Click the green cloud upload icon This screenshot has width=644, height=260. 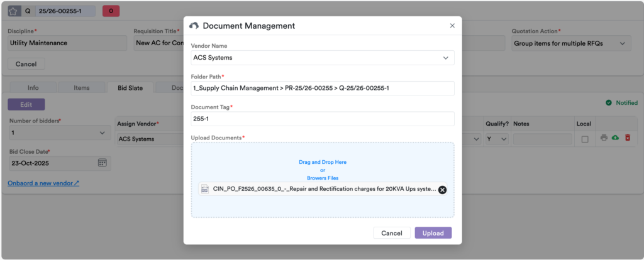click(x=615, y=138)
